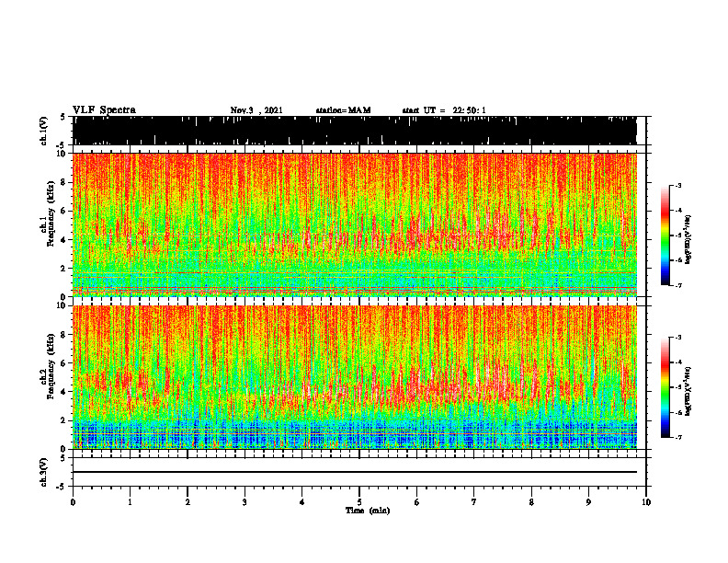Click time axis tick label "10" at bottom right
The height and width of the screenshot is (563, 728).
click(646, 502)
